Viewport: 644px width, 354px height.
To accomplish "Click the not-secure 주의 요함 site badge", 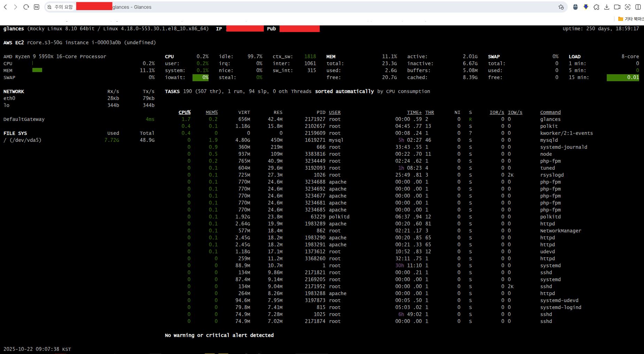I will pyautogui.click(x=61, y=7).
